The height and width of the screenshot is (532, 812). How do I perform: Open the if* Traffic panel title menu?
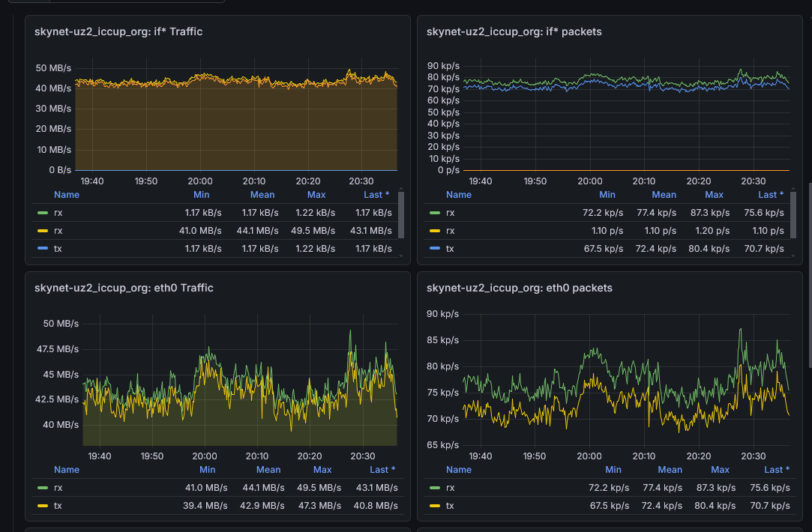coord(118,31)
